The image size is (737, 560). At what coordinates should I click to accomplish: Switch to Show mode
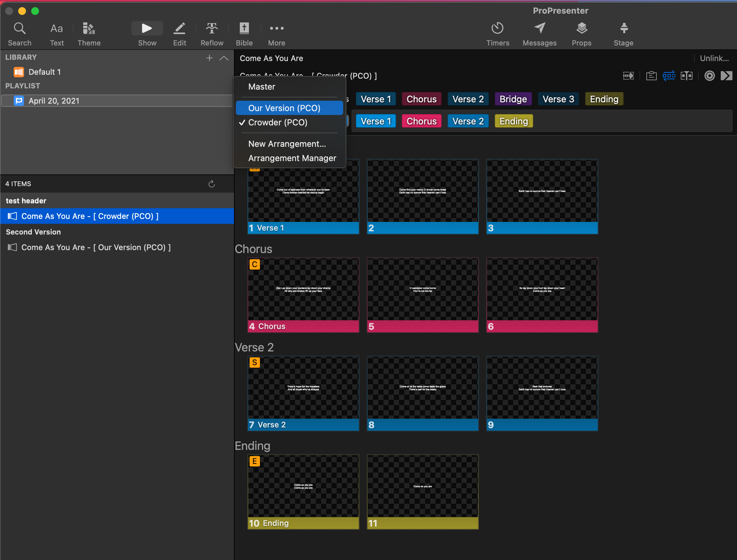(147, 34)
